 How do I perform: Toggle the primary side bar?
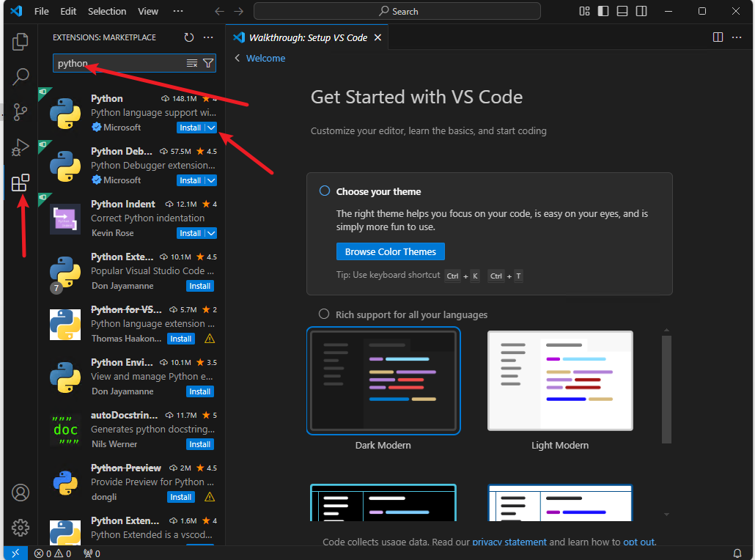coord(603,11)
